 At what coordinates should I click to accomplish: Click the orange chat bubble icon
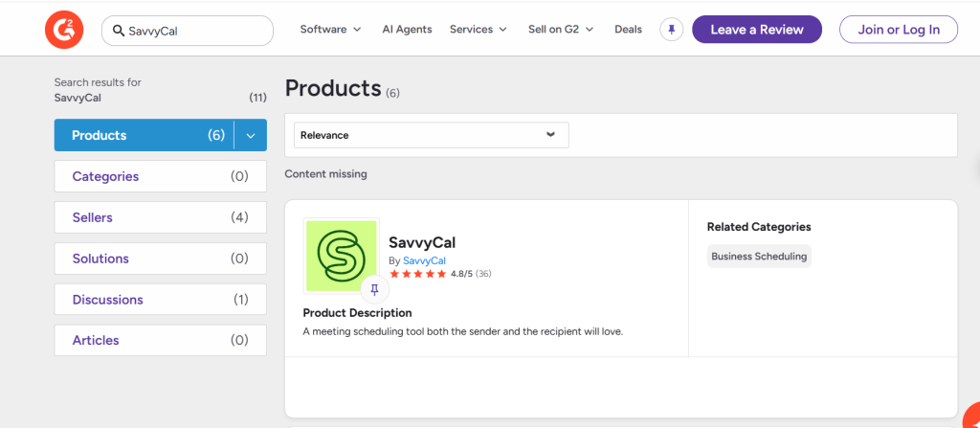coord(972,417)
